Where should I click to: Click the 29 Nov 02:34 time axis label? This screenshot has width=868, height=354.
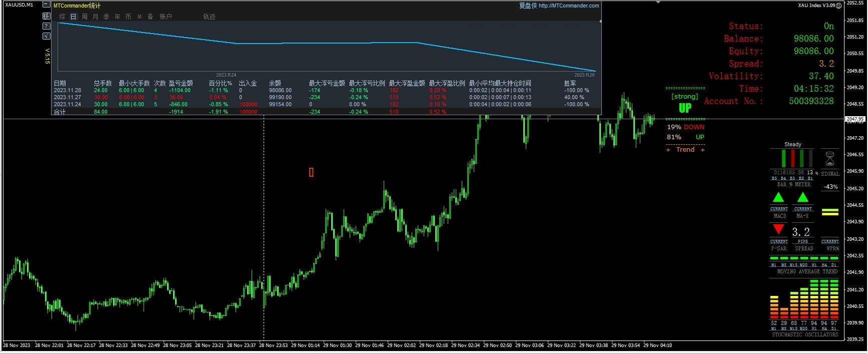point(465,345)
